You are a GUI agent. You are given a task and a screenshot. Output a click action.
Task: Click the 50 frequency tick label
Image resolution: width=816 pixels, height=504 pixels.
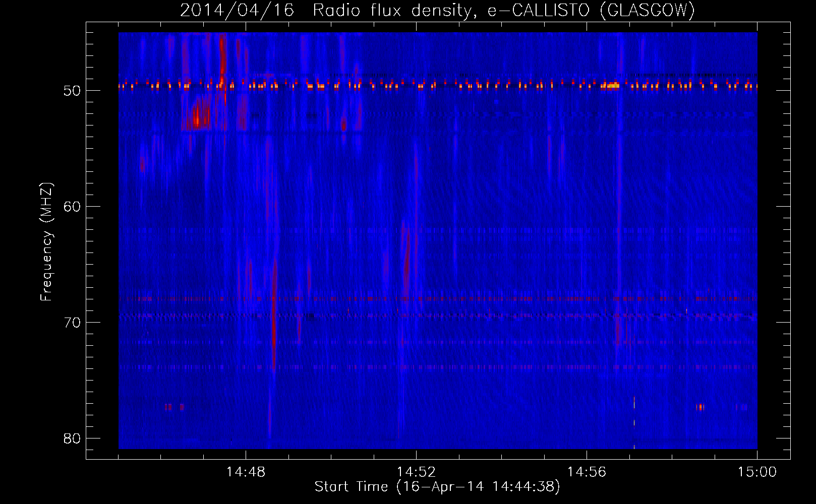pos(73,91)
